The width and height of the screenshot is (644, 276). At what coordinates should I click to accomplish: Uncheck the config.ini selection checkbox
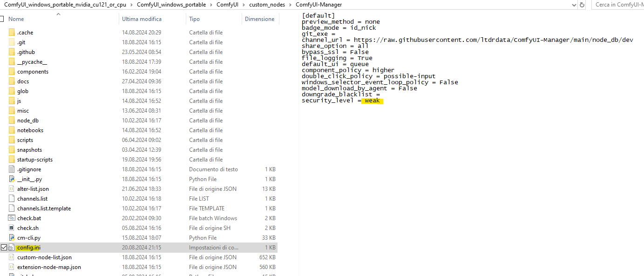point(4,248)
